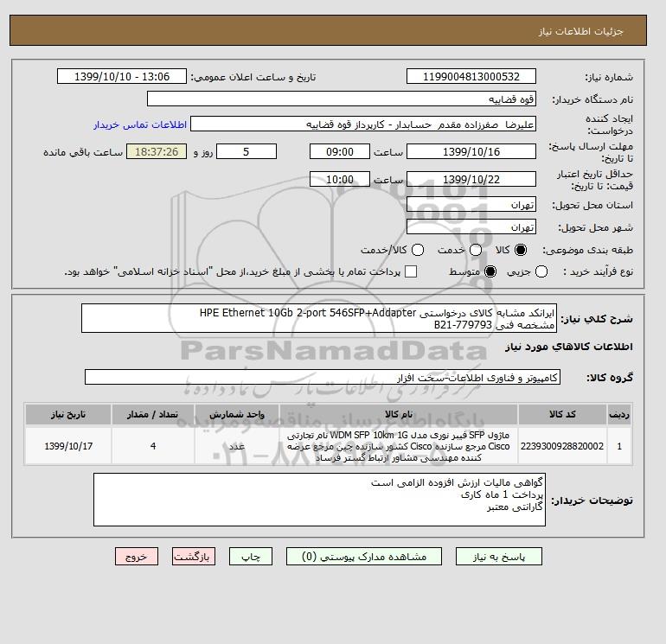Click the نام کالا column header

coord(399,414)
